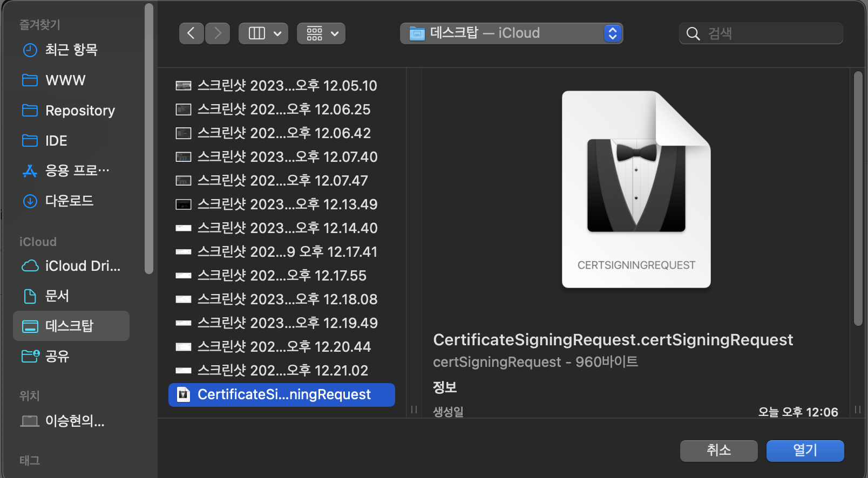Click the file column divider handle
The height and width of the screenshot is (478, 868).
414,409
